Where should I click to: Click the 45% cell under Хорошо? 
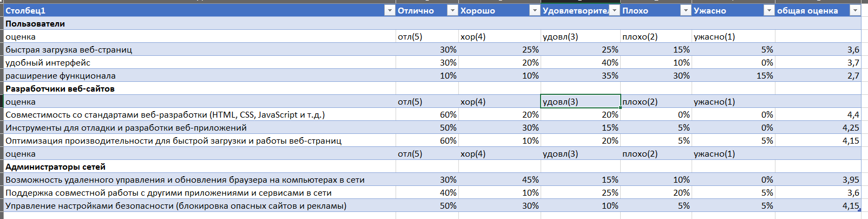coord(499,179)
